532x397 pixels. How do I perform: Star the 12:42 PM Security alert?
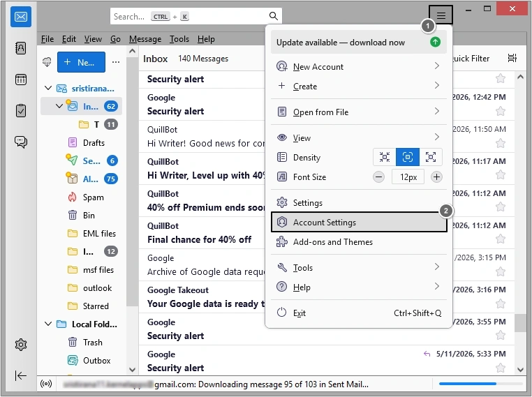point(501,111)
